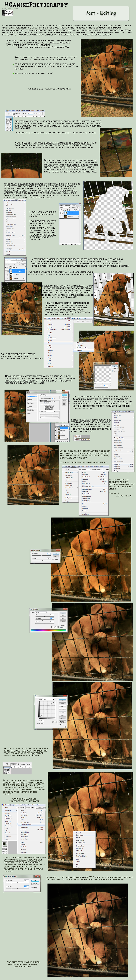Toggle Anti-aliased in the Polygonal Lasso options bar
Viewport: 136px width, 980px height.
tap(34, 113)
